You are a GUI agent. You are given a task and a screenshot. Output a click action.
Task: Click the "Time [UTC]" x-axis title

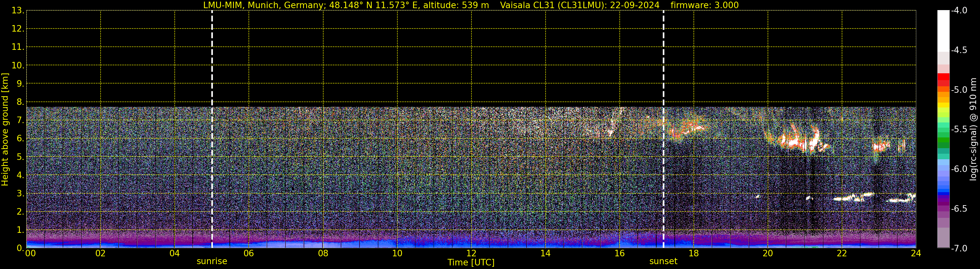471,262
